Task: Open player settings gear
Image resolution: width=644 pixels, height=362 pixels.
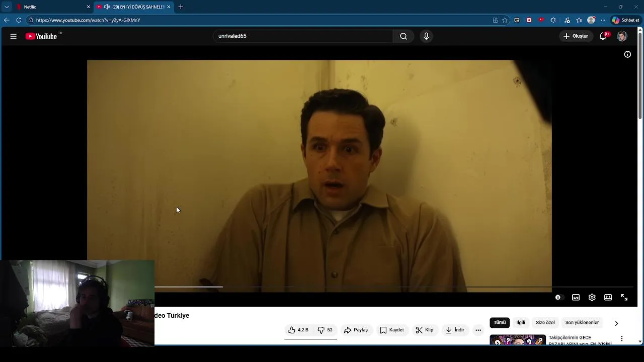Action: click(x=592, y=298)
